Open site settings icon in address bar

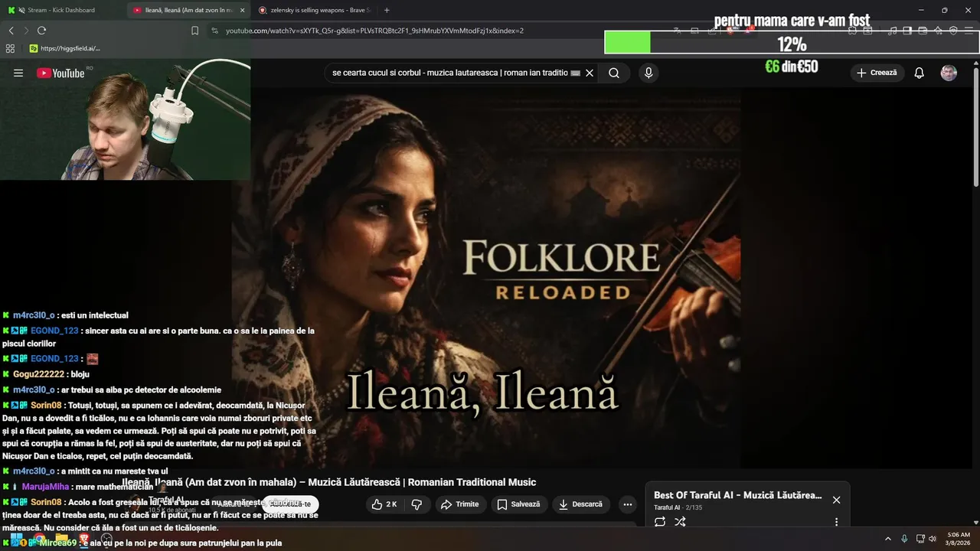tap(214, 31)
